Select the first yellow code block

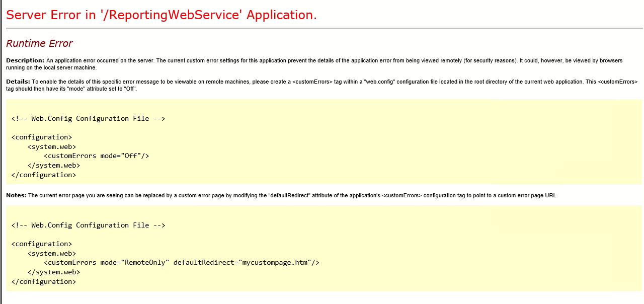tap(322, 142)
